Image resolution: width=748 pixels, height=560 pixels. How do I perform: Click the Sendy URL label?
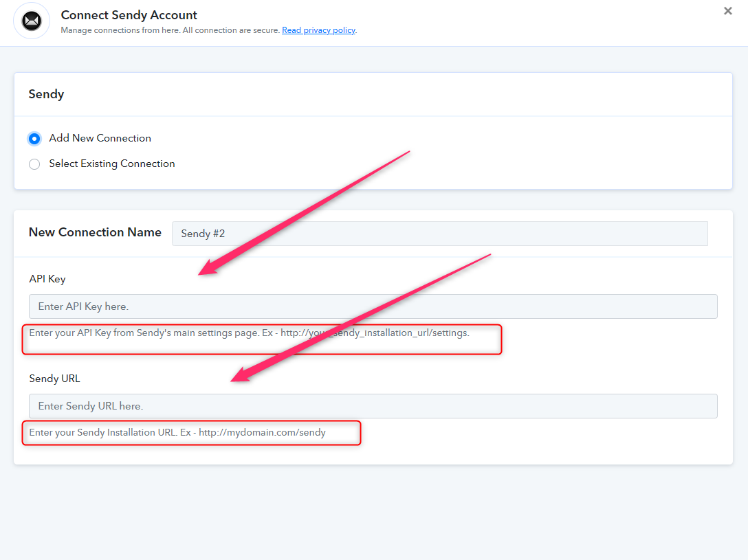point(54,379)
